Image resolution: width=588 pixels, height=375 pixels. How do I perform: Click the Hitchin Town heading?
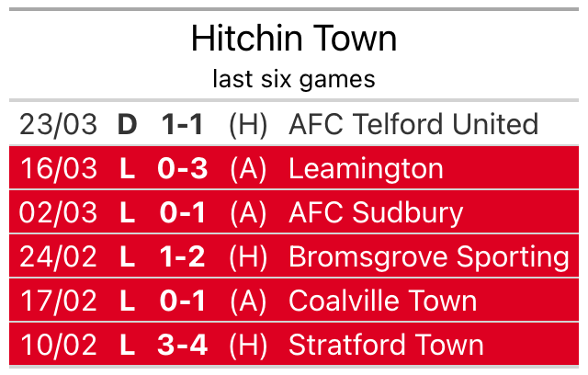[294, 39]
